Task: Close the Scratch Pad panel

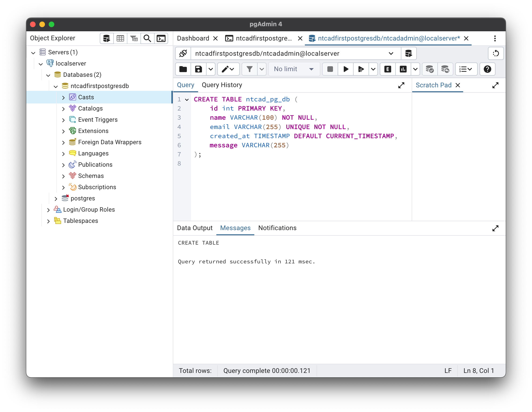Action: tap(458, 85)
